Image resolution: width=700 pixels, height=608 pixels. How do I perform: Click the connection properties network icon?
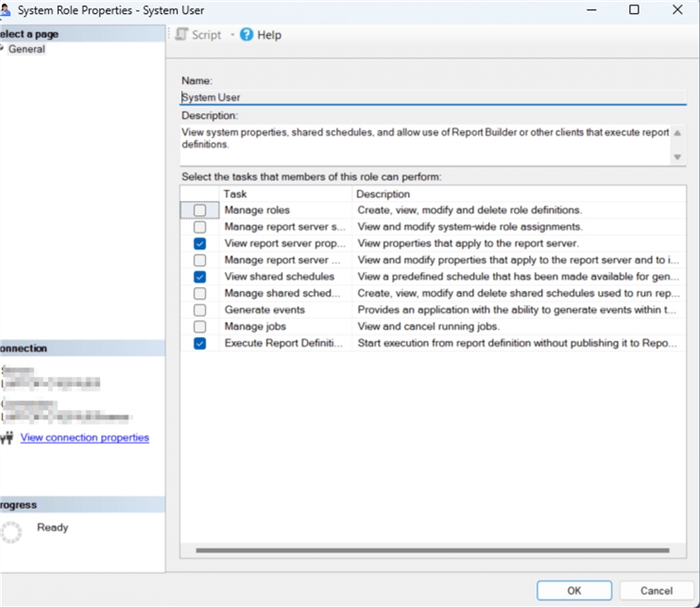(8, 438)
